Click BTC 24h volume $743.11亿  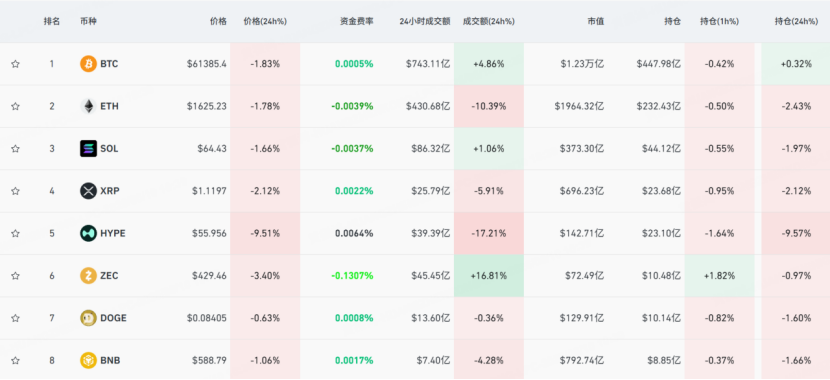point(428,64)
